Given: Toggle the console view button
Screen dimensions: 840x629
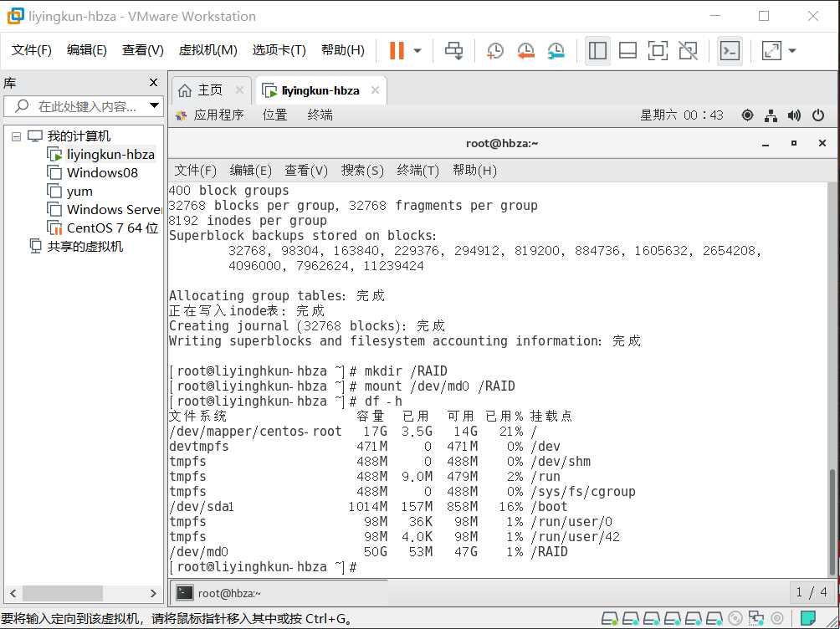Looking at the screenshot, I should pos(730,51).
